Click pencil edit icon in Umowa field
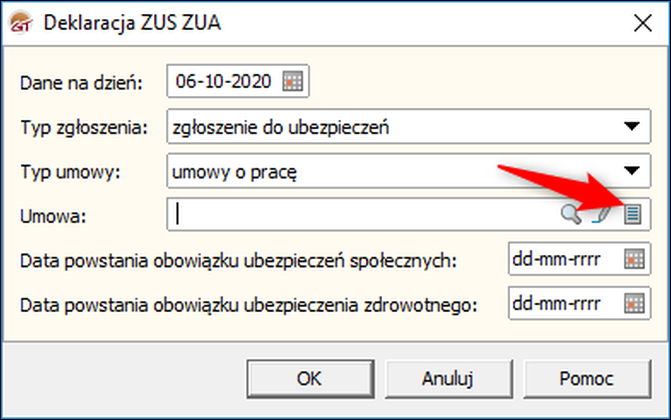Screen dimensions: 671x420 (602, 215)
